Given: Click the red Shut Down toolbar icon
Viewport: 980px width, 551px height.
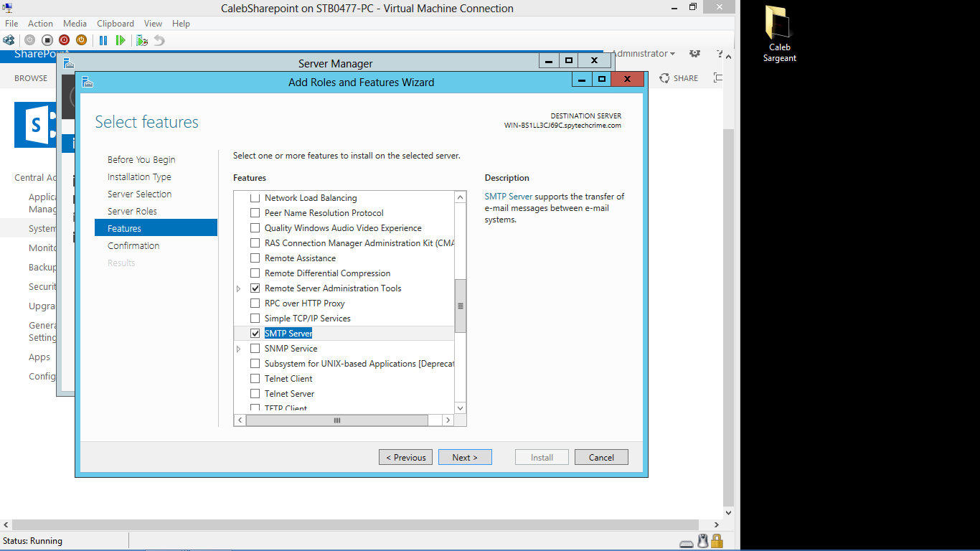Looking at the screenshot, I should 64,40.
